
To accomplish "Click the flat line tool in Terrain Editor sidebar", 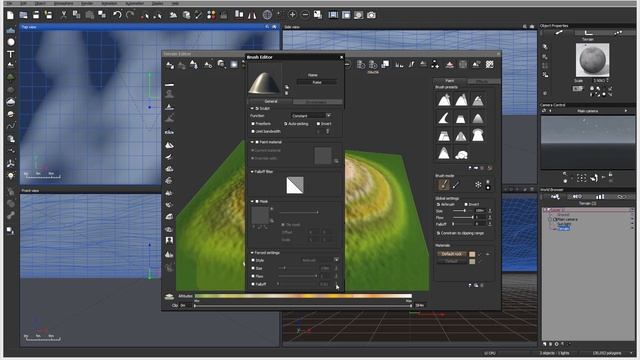I will [169, 84].
